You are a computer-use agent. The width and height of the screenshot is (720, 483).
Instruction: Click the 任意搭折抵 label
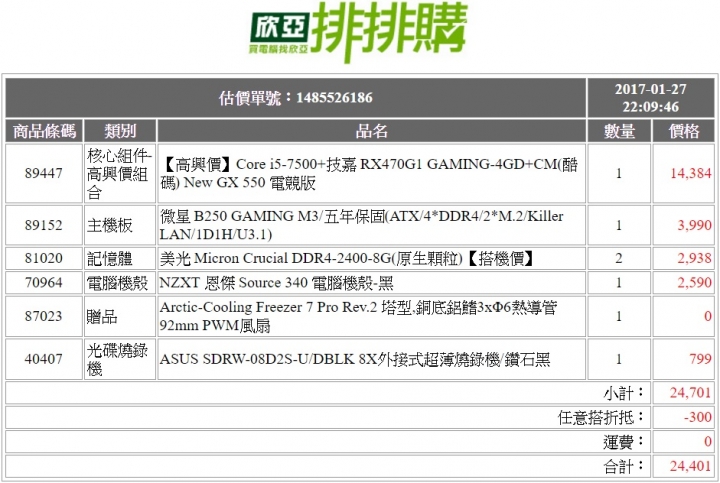(x=601, y=417)
